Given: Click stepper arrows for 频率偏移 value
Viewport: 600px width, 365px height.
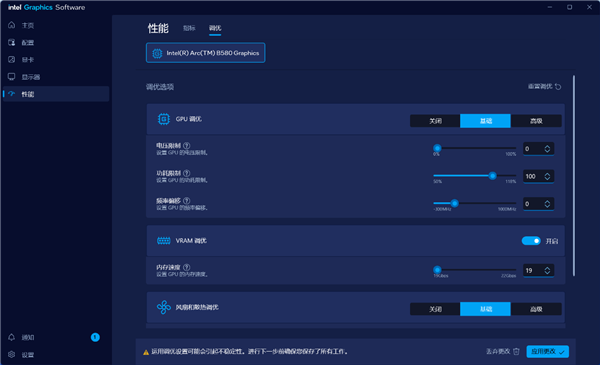Looking at the screenshot, I should pyautogui.click(x=547, y=204).
